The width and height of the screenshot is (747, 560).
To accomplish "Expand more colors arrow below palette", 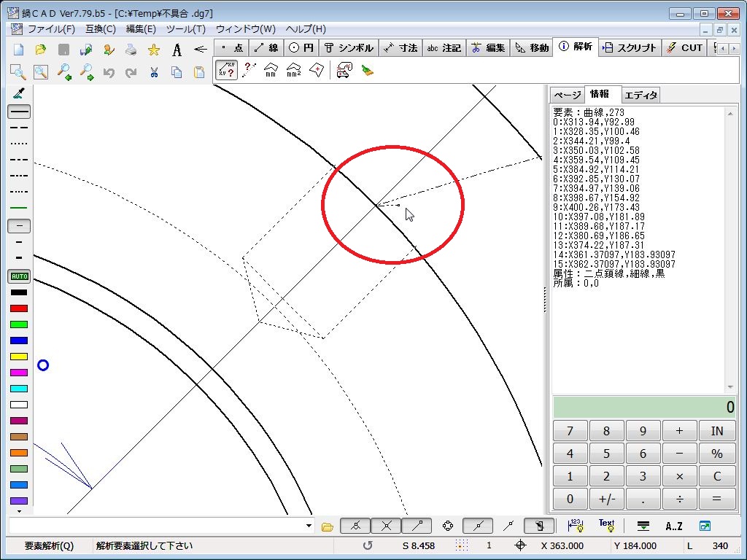I will point(19,511).
